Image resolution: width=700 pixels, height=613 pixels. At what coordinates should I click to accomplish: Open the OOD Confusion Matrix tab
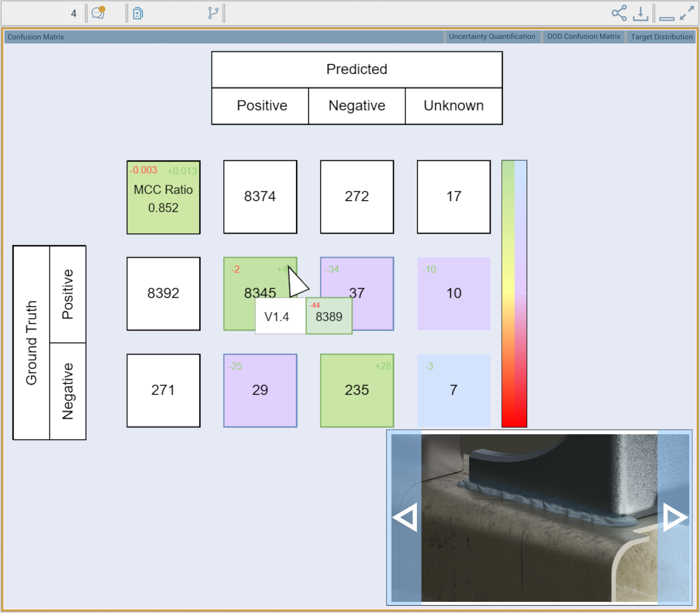583,37
